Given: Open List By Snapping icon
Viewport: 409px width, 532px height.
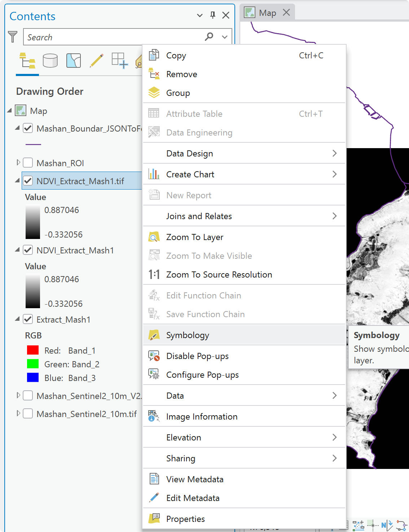Looking at the screenshot, I should [120, 61].
